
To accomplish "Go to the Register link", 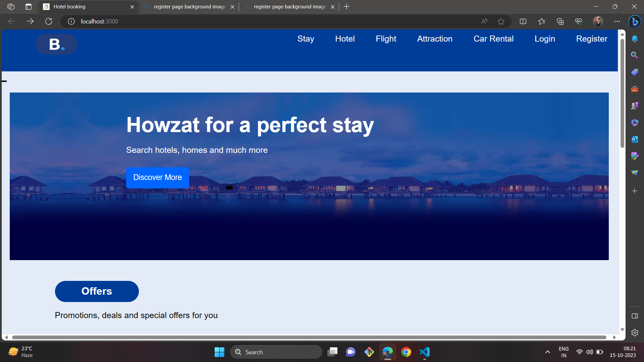I will click(591, 39).
